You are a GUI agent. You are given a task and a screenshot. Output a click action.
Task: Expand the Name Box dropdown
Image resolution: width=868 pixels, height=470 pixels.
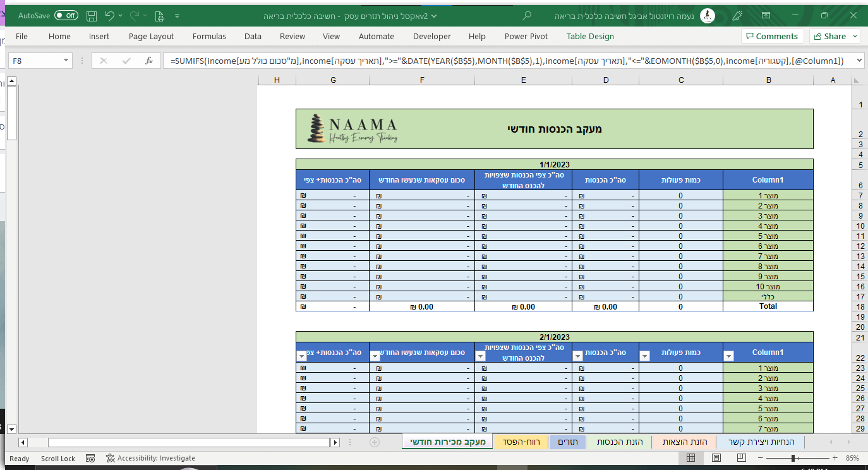tap(66, 61)
